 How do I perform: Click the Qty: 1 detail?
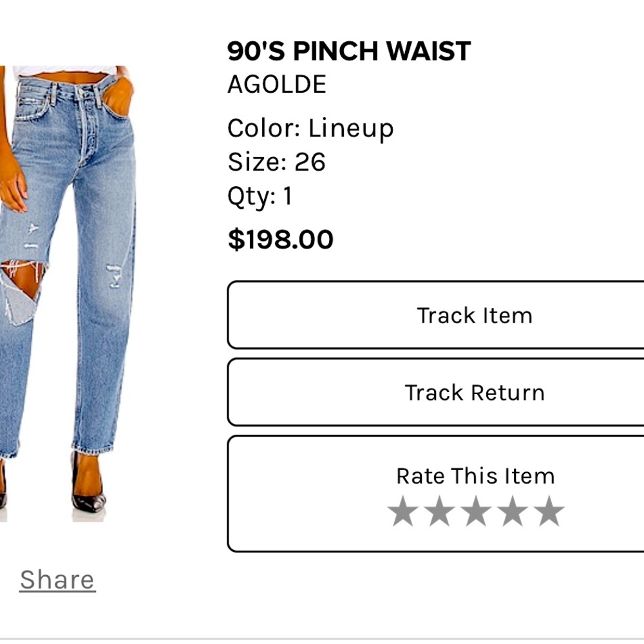click(260, 196)
